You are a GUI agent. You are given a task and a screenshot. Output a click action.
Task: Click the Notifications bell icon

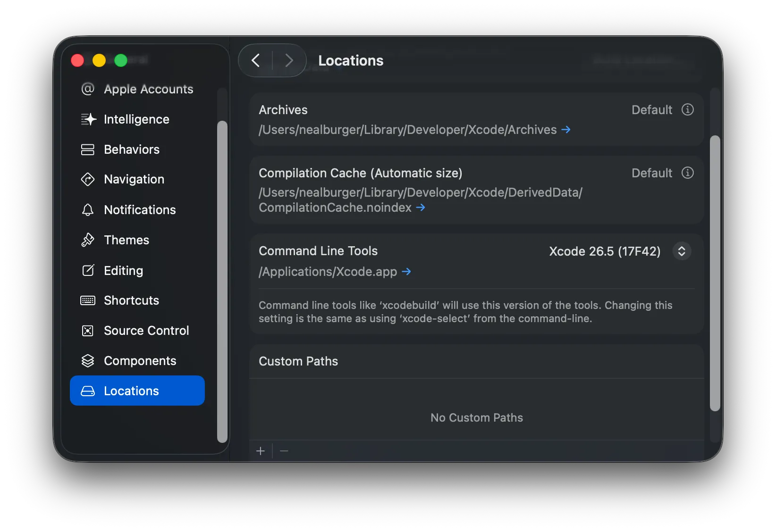[x=88, y=210]
